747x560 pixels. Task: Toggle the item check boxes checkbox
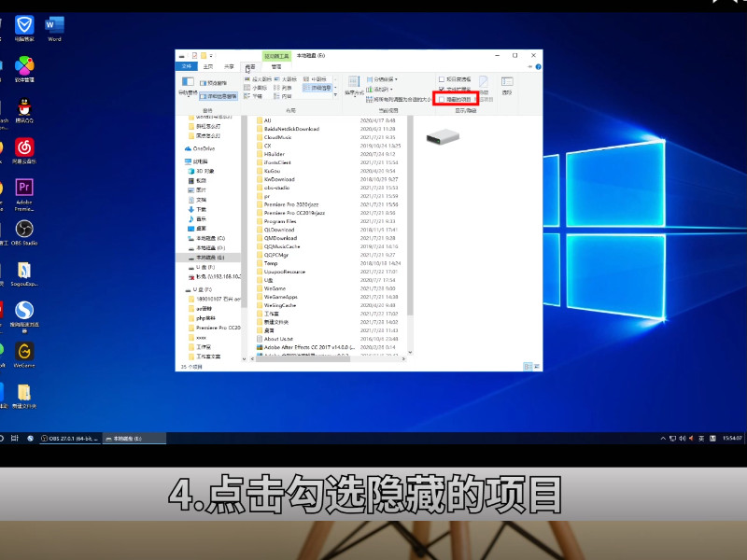pos(442,79)
